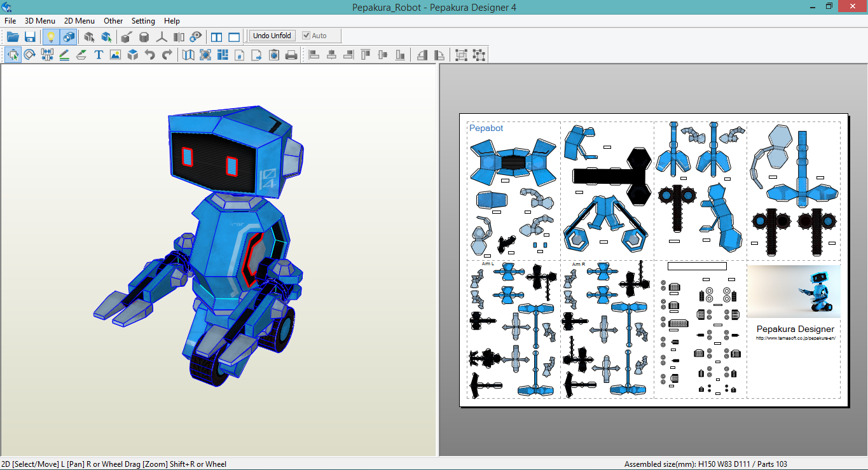Screen dimensions: 868x470
Task: Toggle the light shading bulb
Action: (50, 36)
